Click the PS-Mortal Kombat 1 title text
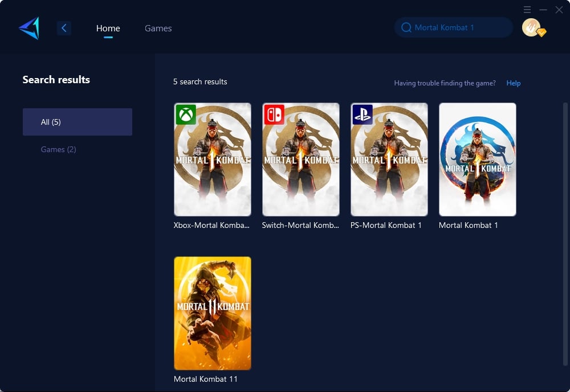Screen dimensions: 570x392 pyautogui.click(x=386, y=225)
